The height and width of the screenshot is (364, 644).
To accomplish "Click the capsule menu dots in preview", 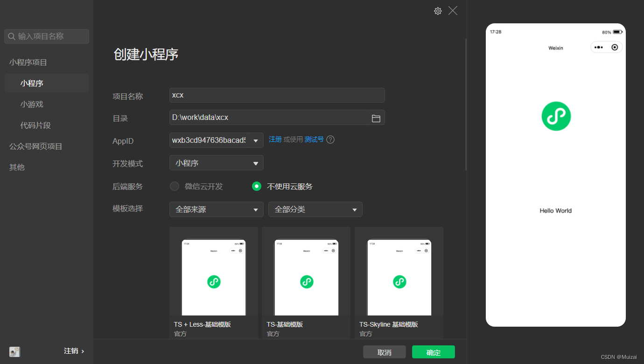I will [x=599, y=47].
